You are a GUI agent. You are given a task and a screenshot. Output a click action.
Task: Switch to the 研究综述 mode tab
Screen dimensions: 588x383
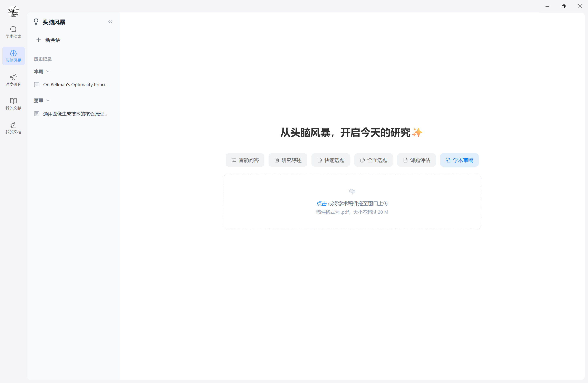pos(288,160)
